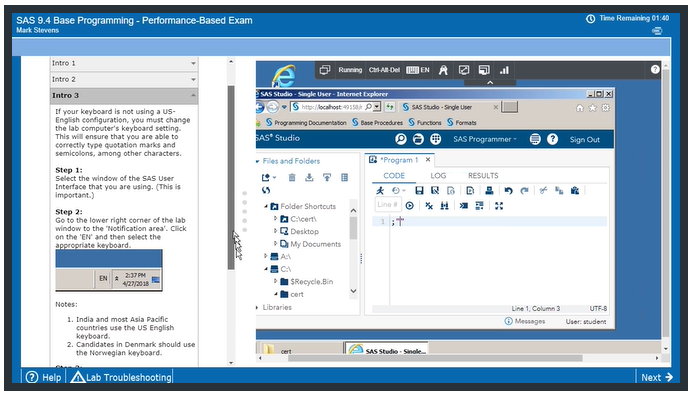
Task: Click the Help button in bottom bar
Action: [44, 377]
